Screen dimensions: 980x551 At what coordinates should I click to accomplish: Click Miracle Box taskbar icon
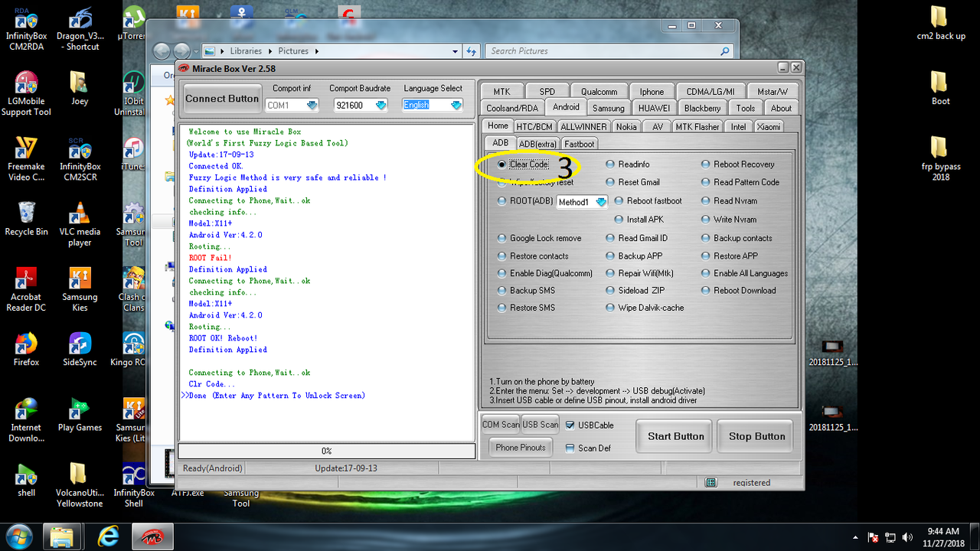pos(152,536)
